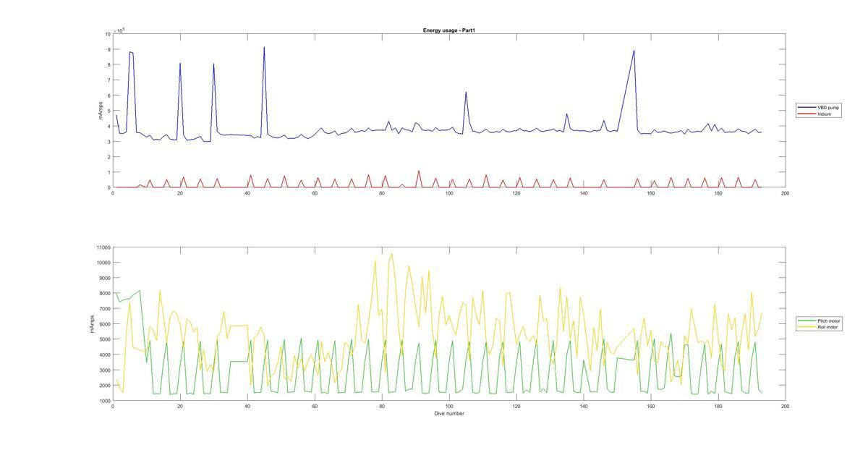868x450 pixels.
Task: Click the 'VBD pump' legend entry
Action: (828, 107)
